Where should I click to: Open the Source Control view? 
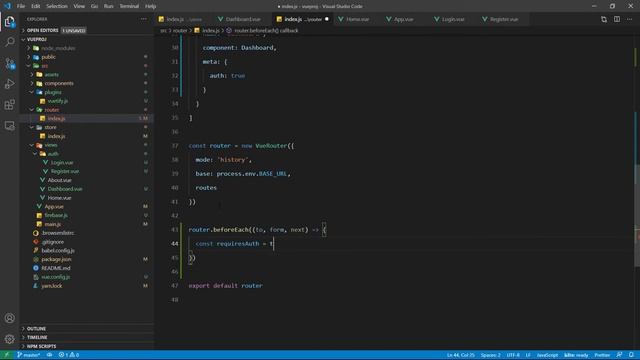[x=9, y=63]
